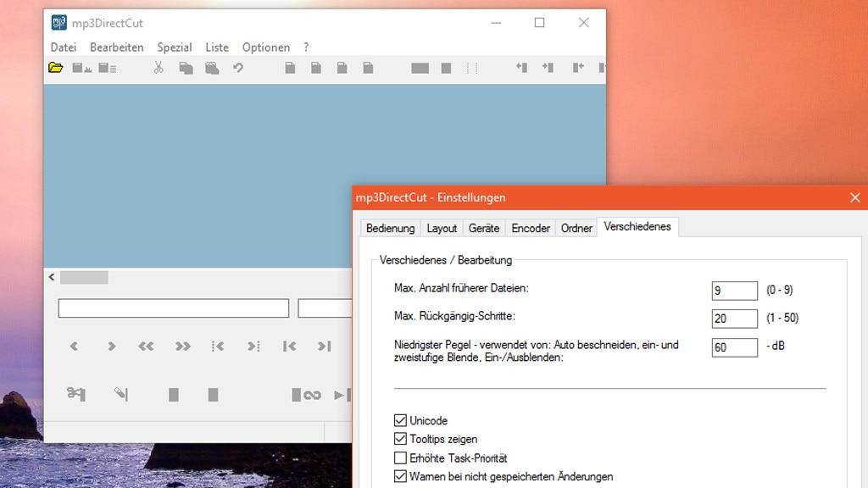Paste using the toolbar clipboard icon
This screenshot has width=868, height=488.
coord(212,68)
